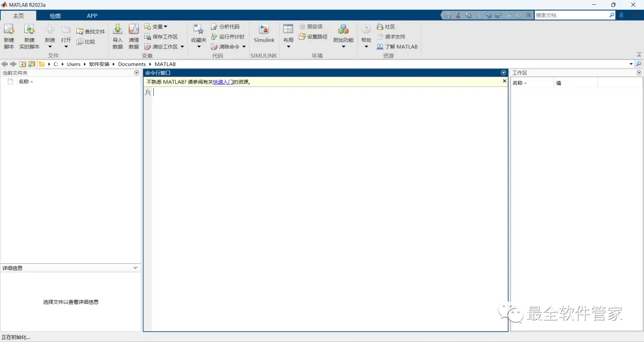The width and height of the screenshot is (644, 342).
Task: Open the 清除命令 dropdown
Action: tap(244, 47)
